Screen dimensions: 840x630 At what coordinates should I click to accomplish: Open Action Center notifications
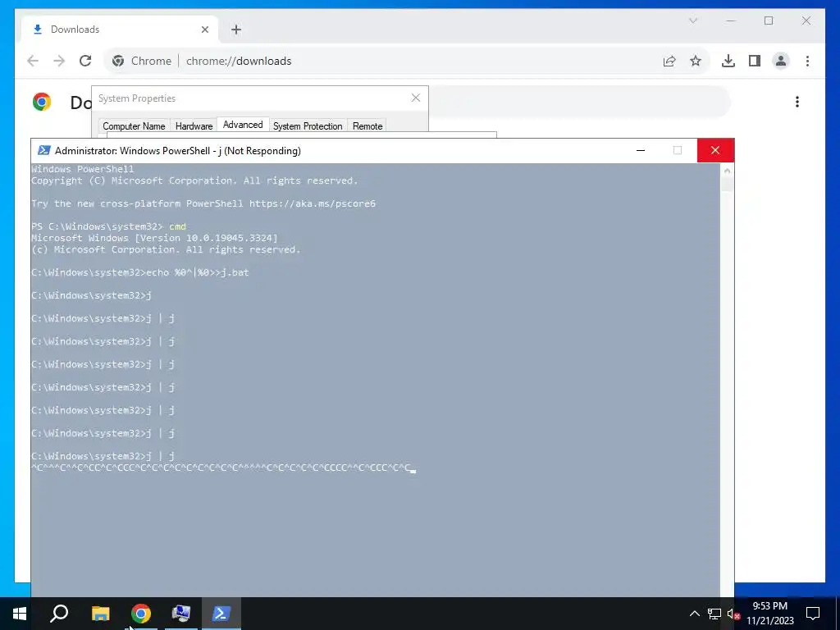813,614
